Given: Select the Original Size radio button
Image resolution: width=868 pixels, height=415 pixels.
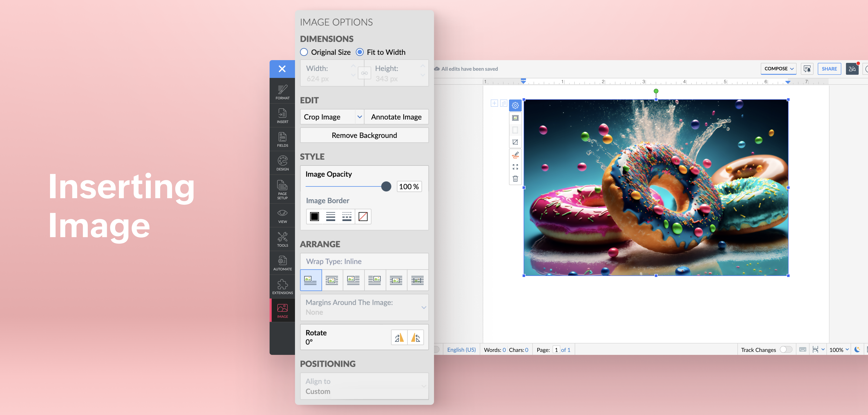Looking at the screenshot, I should coord(304,52).
